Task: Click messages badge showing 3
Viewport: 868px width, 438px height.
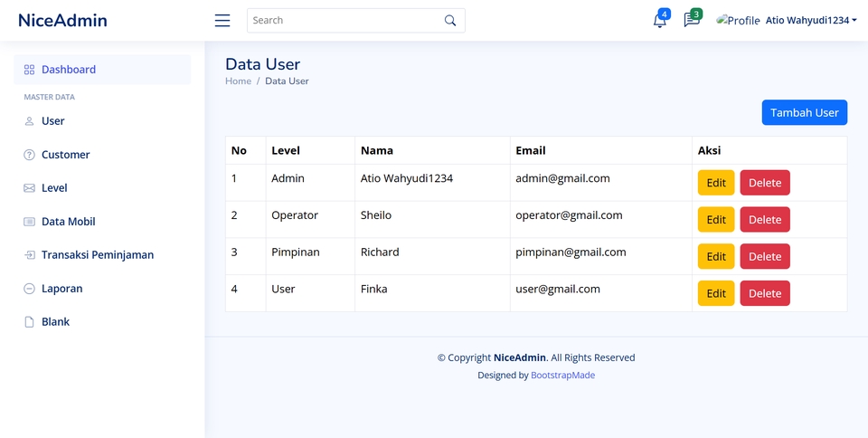Action: click(x=696, y=14)
